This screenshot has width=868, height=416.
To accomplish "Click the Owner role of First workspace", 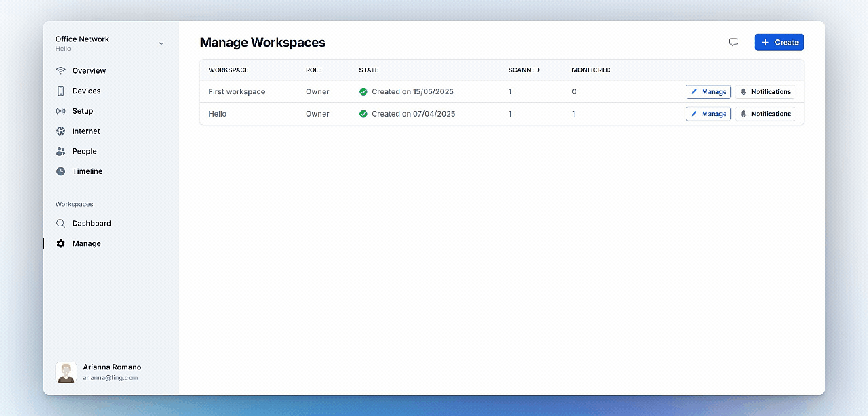I will 317,91.
